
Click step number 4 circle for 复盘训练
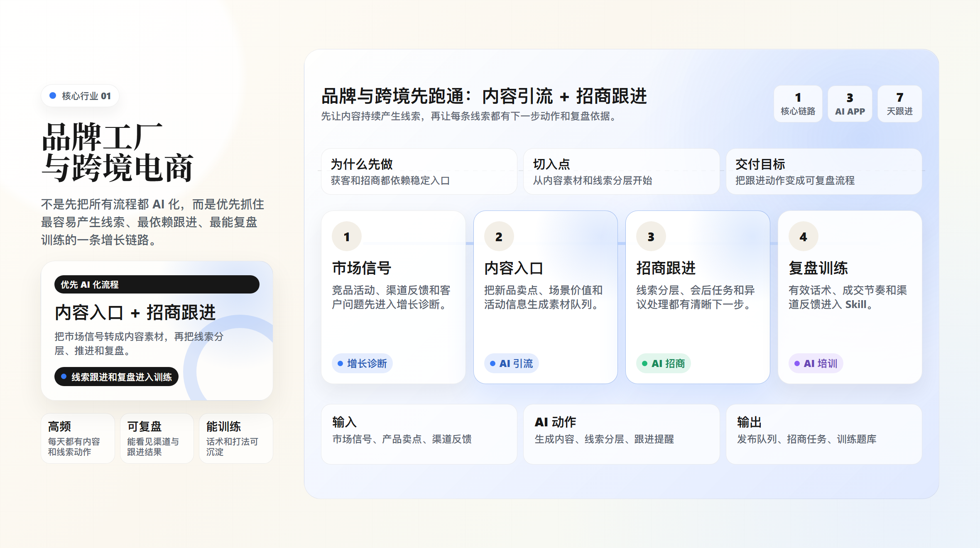coord(803,237)
